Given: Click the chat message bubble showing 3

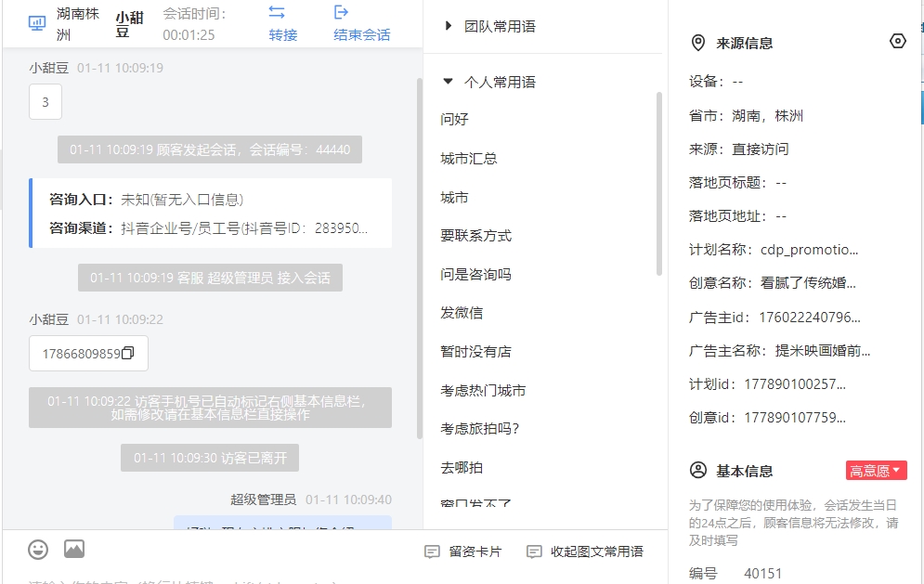Looking at the screenshot, I should [x=46, y=102].
